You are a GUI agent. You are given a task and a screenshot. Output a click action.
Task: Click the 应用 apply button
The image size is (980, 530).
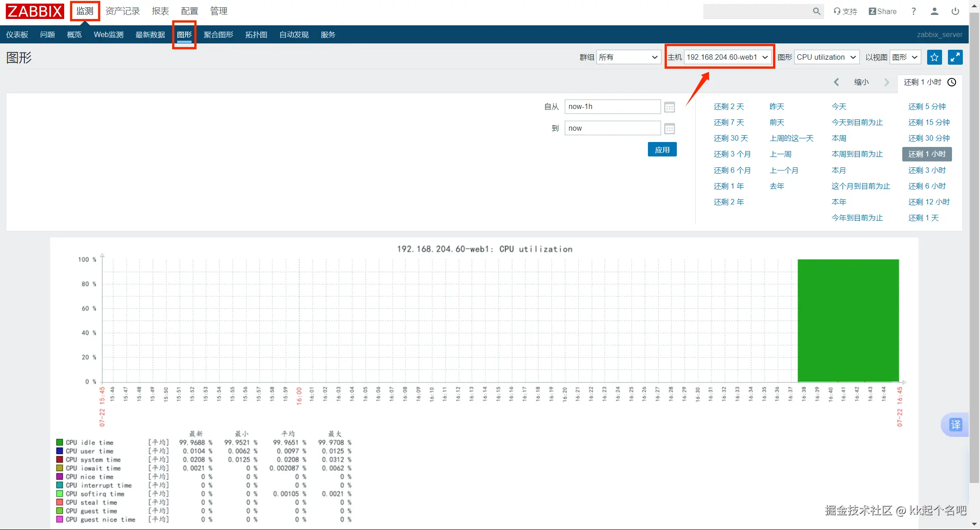(662, 150)
